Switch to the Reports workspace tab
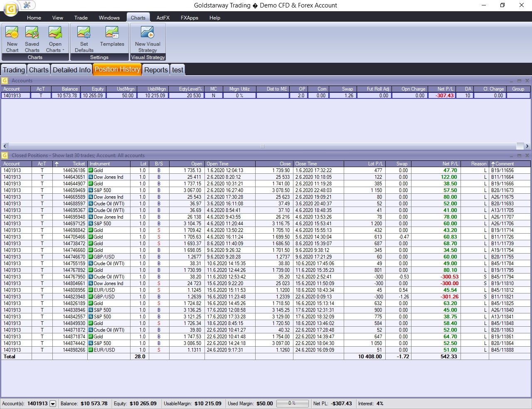Screen dimensions: 532x409 pyautogui.click(x=156, y=70)
